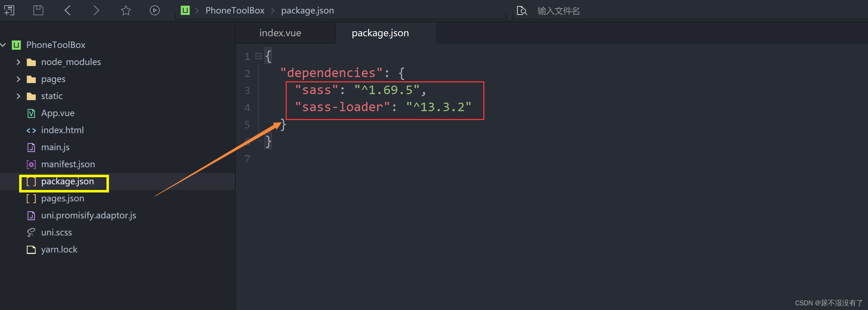This screenshot has height=310, width=868.
Task: Open main.js in the file tree
Action: pos(55,147)
